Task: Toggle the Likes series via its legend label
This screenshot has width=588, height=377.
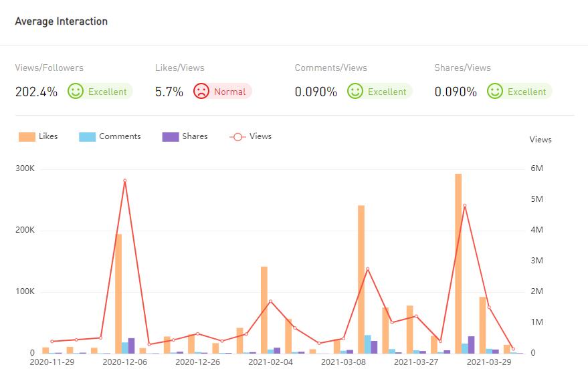Action: click(48, 136)
